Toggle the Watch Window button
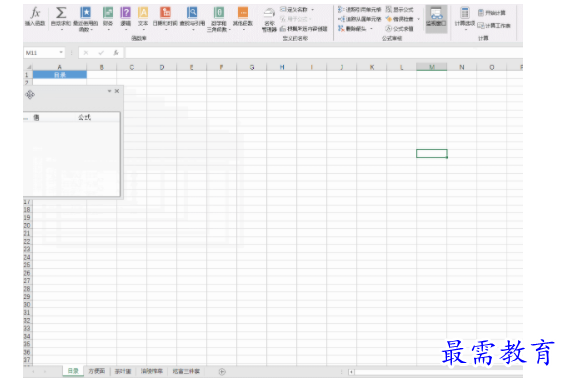563x384 pixels. point(436,18)
